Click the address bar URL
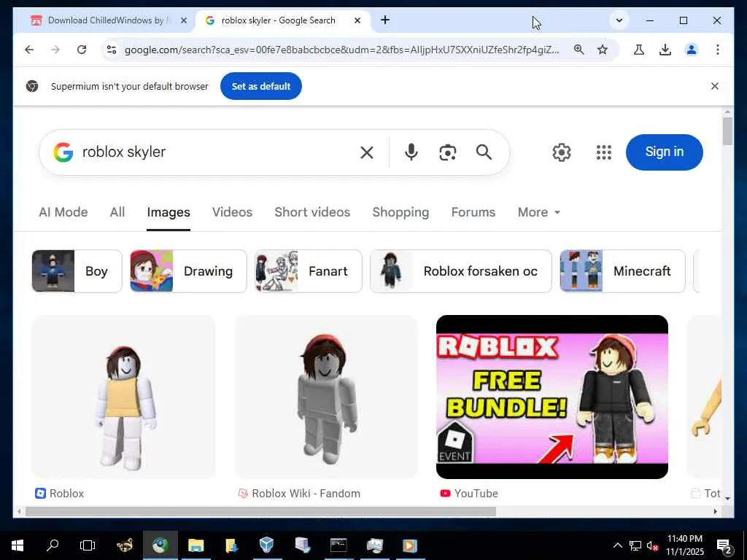Screen dimensions: 747x560 click(x=341, y=50)
